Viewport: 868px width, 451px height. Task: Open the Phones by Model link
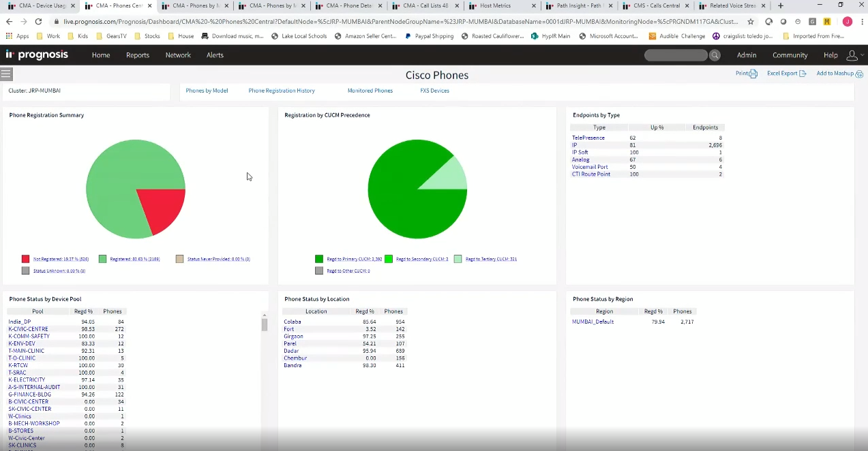[x=207, y=91]
